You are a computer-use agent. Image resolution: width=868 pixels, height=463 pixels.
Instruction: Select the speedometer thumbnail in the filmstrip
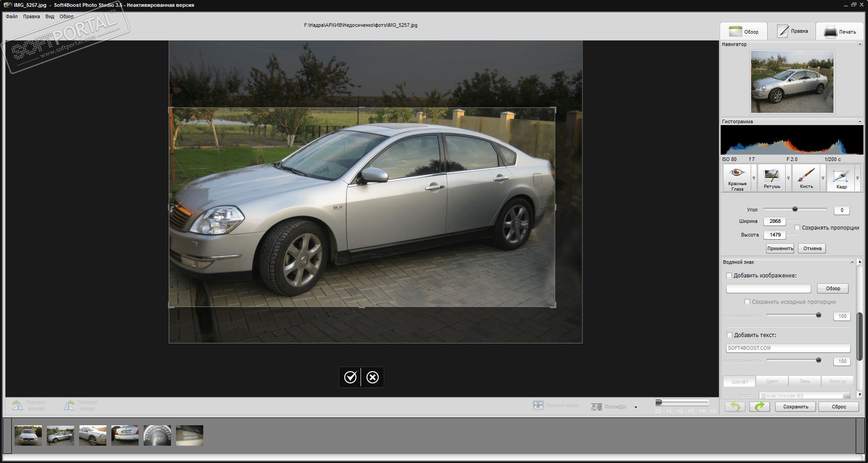pos(157,435)
